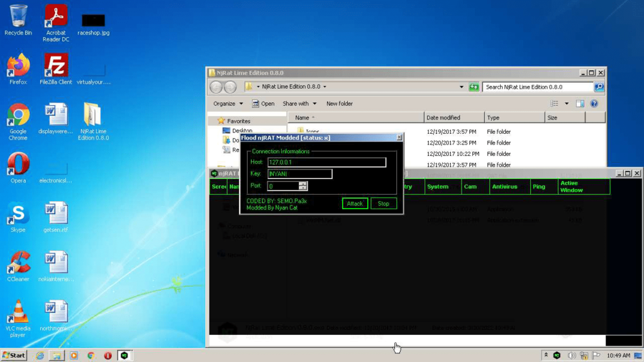This screenshot has width=644, height=362.
Task: Open FileZilla Client shortcut
Action: click(56, 69)
